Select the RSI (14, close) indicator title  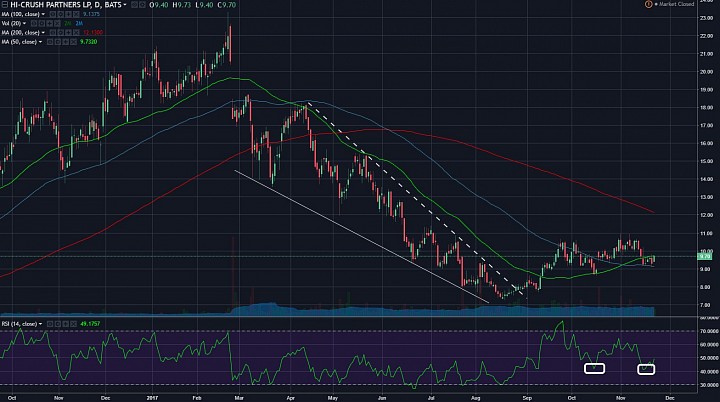pyautogui.click(x=19, y=324)
